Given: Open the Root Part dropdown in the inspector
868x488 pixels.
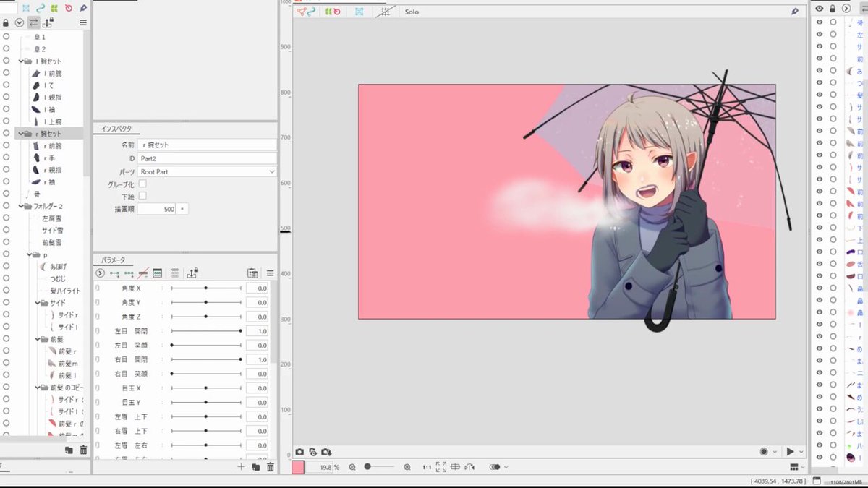Looking at the screenshot, I should point(207,171).
